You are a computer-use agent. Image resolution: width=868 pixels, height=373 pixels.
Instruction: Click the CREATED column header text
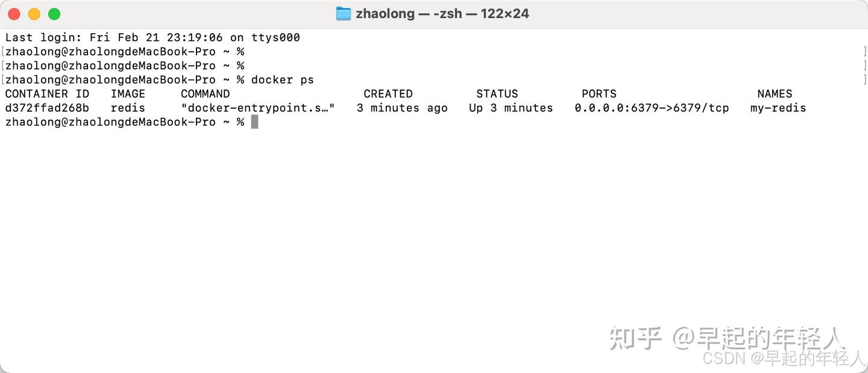coord(388,94)
